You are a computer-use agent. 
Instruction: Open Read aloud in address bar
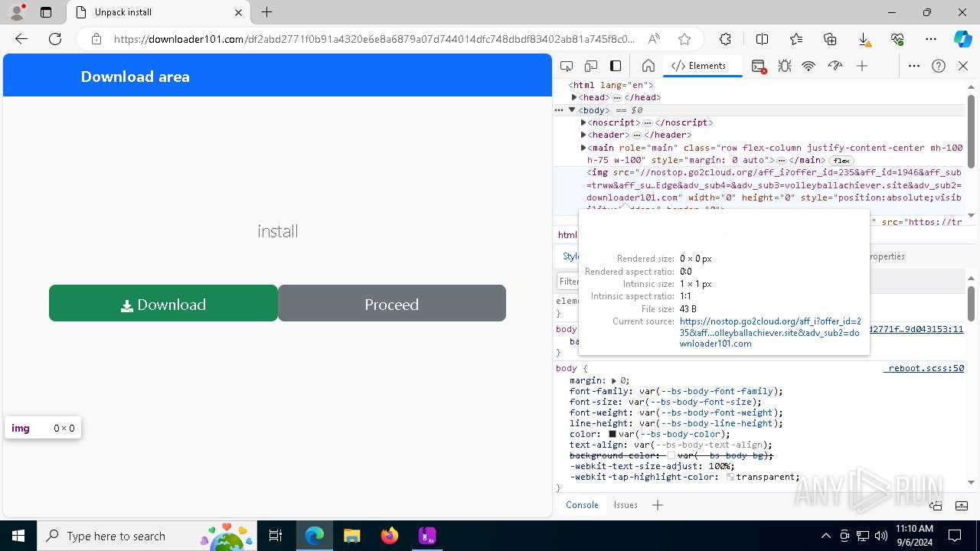tap(654, 39)
